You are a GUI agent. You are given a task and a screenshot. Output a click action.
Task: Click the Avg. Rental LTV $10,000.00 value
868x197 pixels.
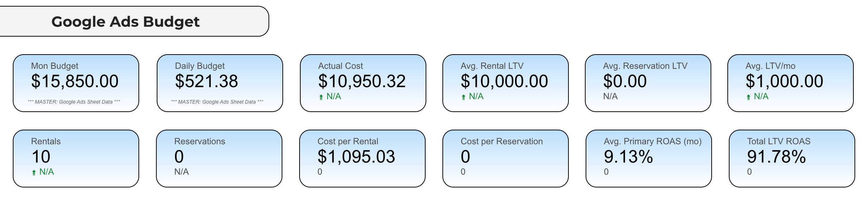click(504, 81)
